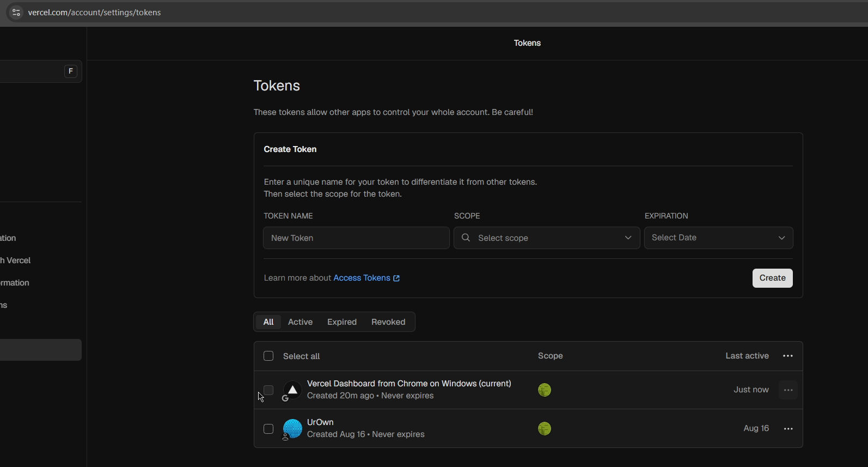Click the Created 20m ago text
868x467 pixels.
tap(340, 396)
